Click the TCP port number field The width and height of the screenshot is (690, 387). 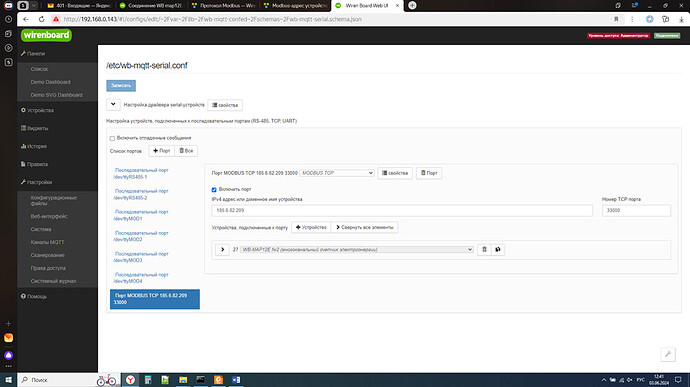click(x=636, y=210)
